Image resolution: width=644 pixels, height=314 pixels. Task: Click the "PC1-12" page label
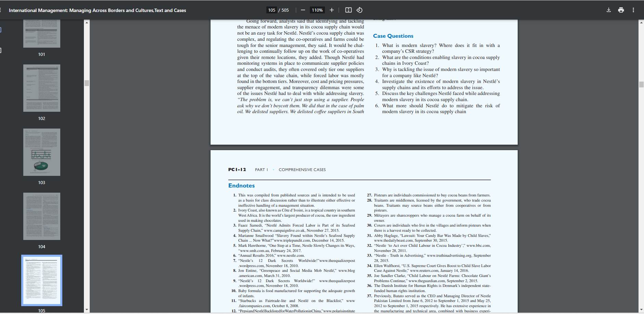[237, 170]
